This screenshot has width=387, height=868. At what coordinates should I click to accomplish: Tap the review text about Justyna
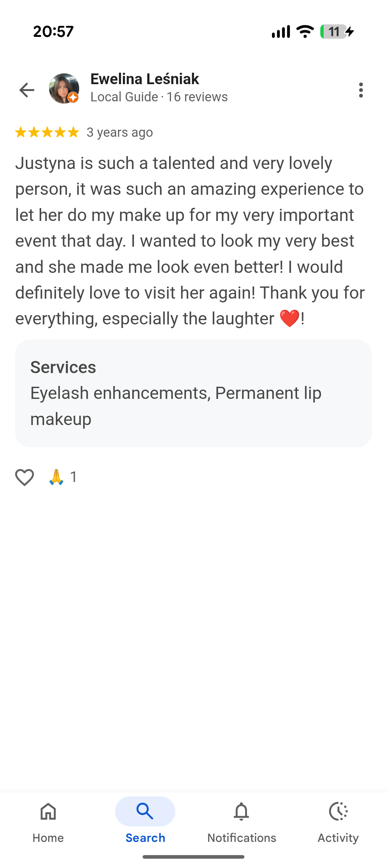coord(190,241)
